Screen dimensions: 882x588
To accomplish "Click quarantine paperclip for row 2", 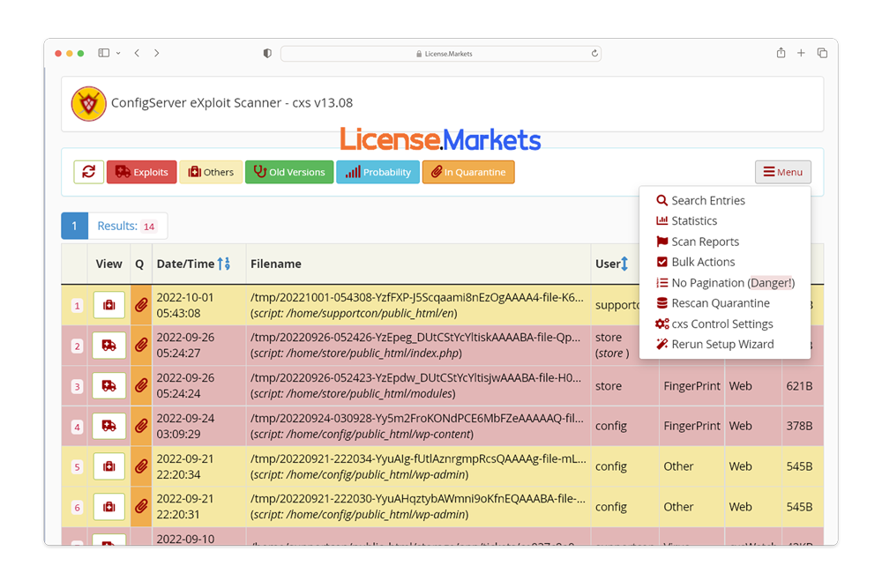I will [x=141, y=346].
